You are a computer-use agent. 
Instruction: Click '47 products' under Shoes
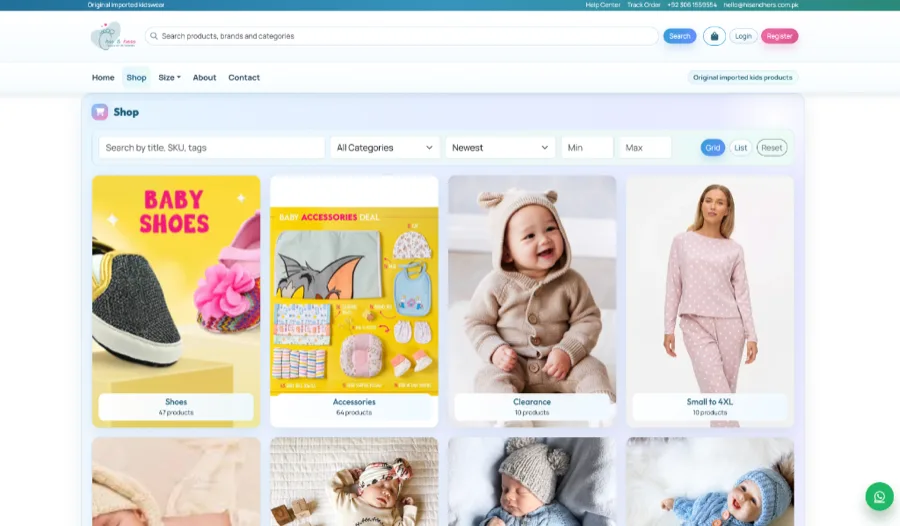tap(176, 412)
